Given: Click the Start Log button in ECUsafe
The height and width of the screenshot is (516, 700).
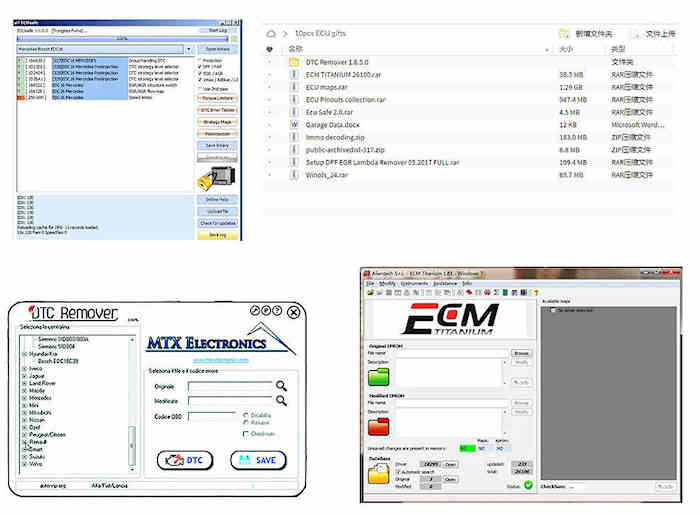Looking at the screenshot, I should click(x=218, y=30).
